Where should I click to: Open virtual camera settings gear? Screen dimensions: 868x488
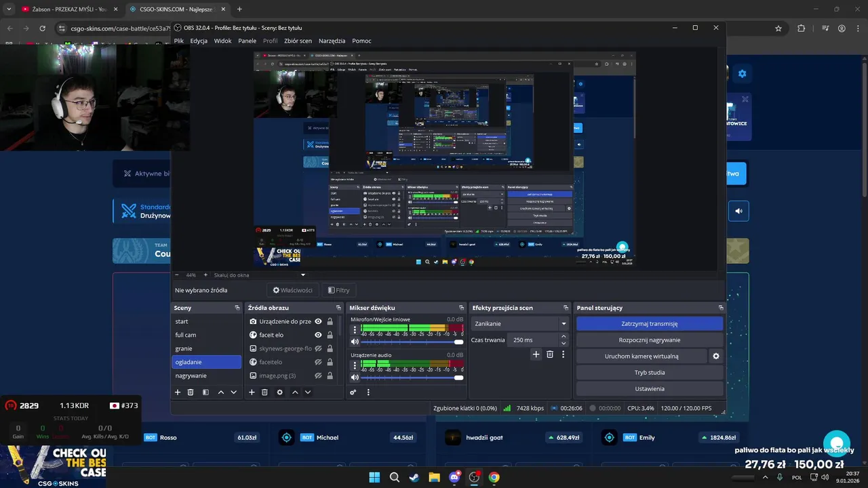coord(715,356)
